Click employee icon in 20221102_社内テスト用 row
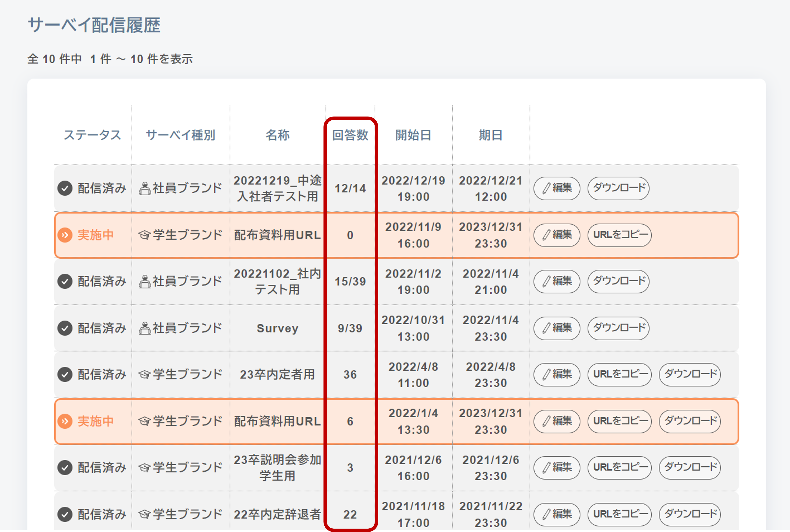Viewport: 790px width, 532px height. (x=145, y=281)
